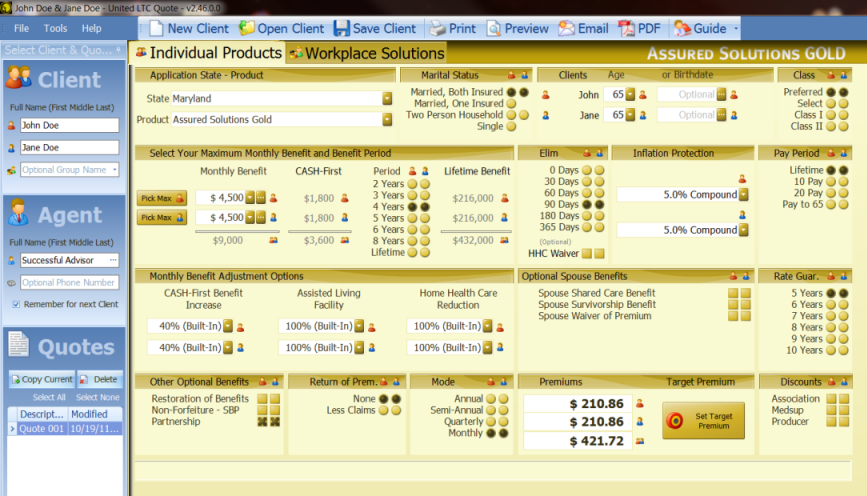Click Select All quotes link
Image resolution: width=867 pixels, height=496 pixels.
pos(49,397)
